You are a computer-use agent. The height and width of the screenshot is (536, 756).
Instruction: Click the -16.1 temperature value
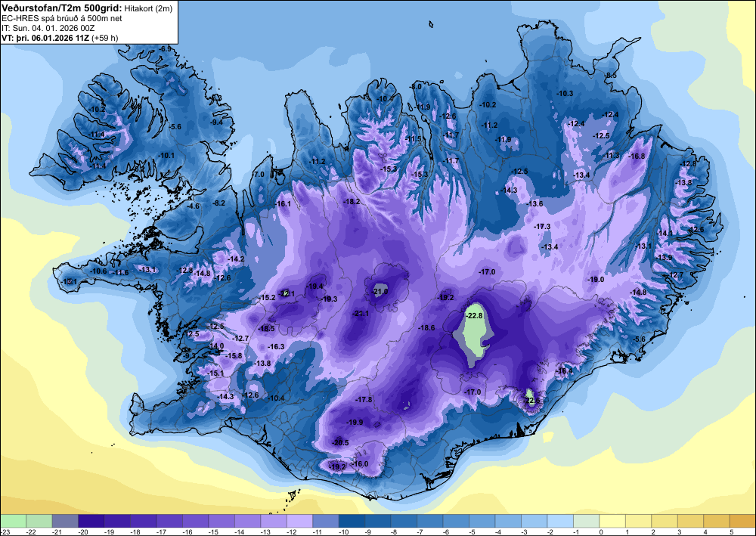point(283,204)
